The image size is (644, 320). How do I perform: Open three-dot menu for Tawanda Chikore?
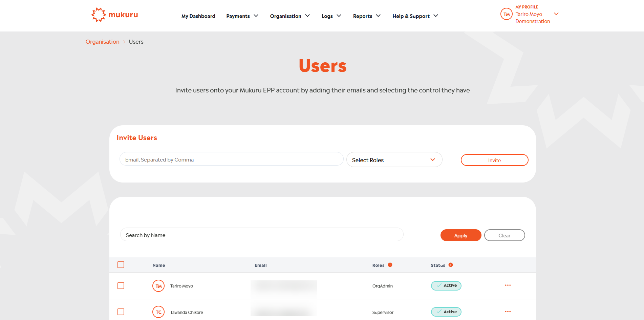pyautogui.click(x=508, y=312)
